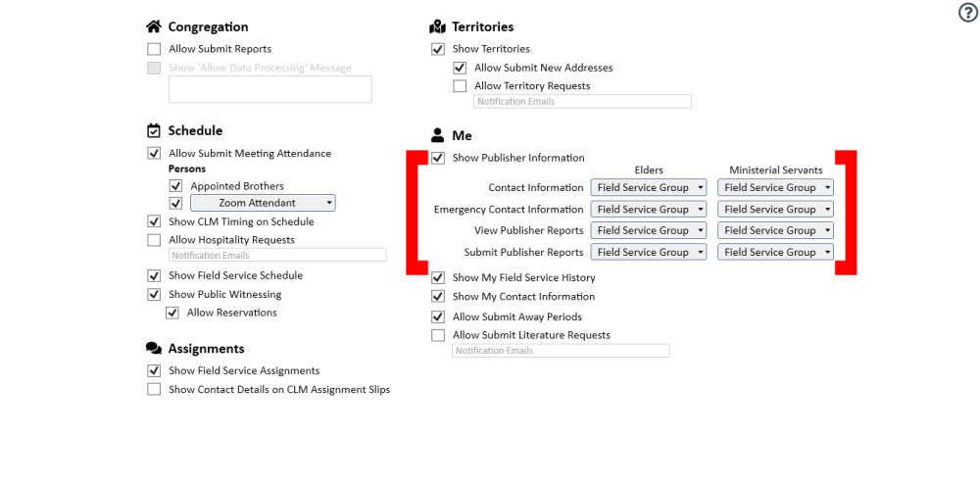Screen dimensions: 980x486
Task: Click the Schedule calendar icon
Action: point(154,130)
